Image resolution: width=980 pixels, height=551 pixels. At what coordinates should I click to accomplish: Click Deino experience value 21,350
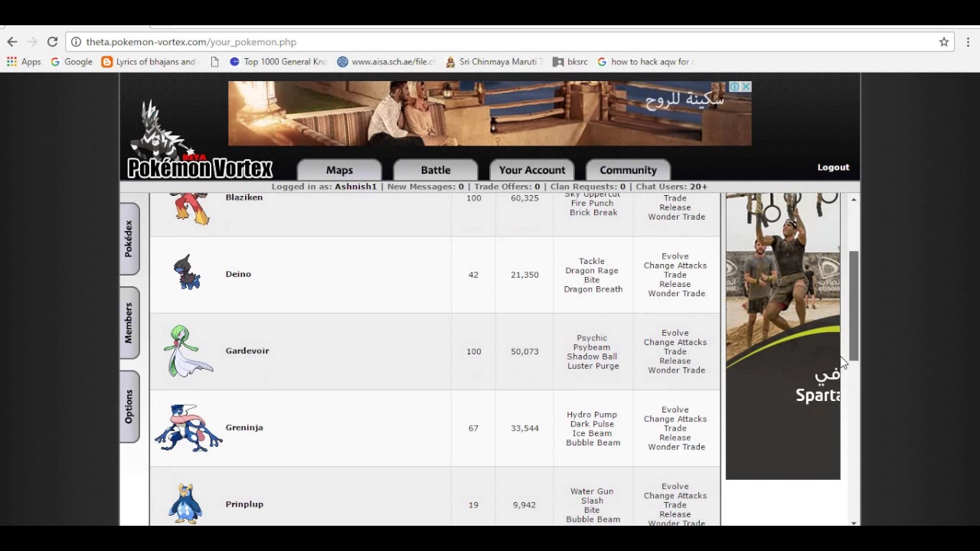point(524,275)
